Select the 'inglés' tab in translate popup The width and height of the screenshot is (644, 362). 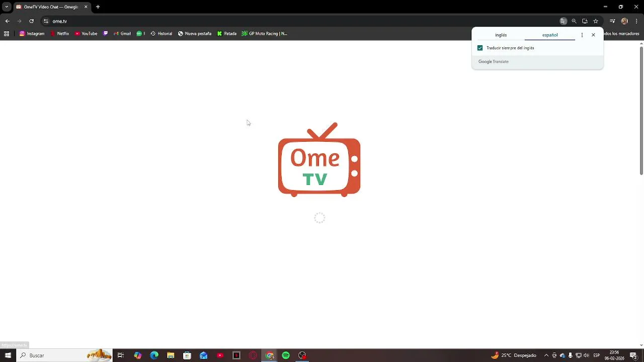pos(501,35)
